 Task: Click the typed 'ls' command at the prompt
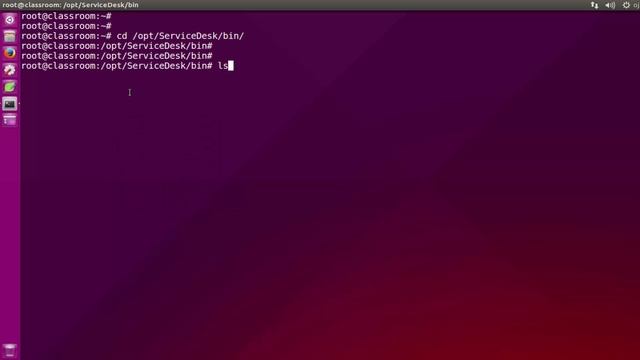click(x=222, y=66)
